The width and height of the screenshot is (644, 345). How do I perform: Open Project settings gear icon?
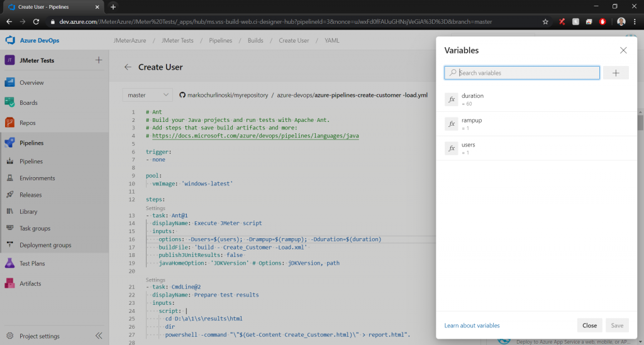pos(10,336)
